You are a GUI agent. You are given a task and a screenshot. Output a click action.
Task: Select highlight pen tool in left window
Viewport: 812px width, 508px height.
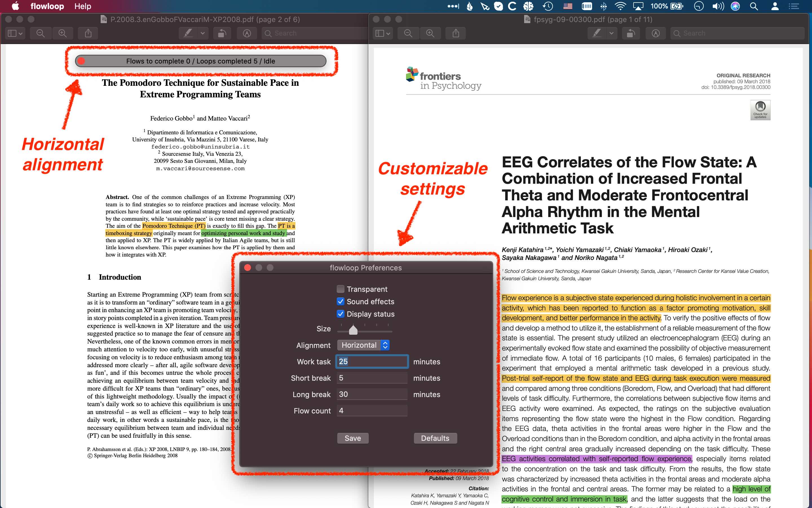tap(188, 33)
